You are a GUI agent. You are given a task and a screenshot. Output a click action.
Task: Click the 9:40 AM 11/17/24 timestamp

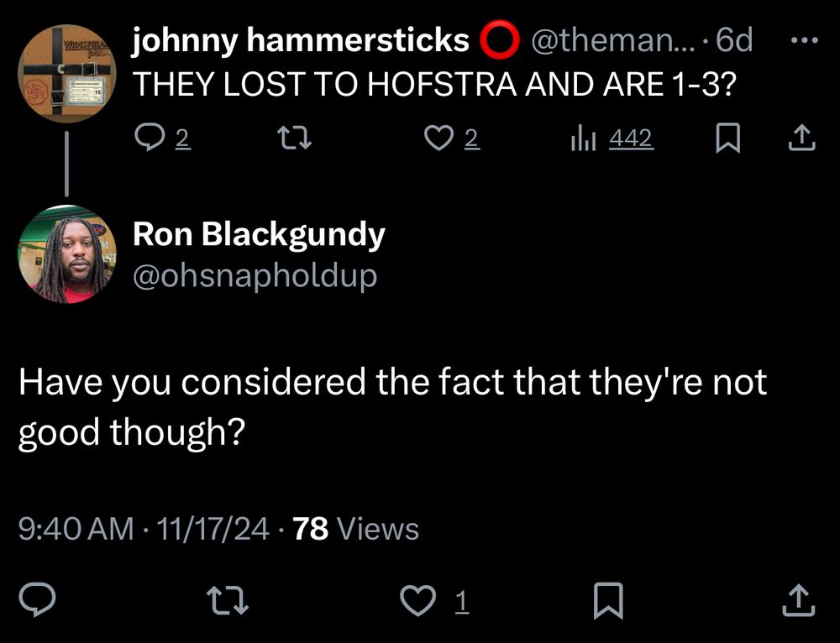(144, 529)
